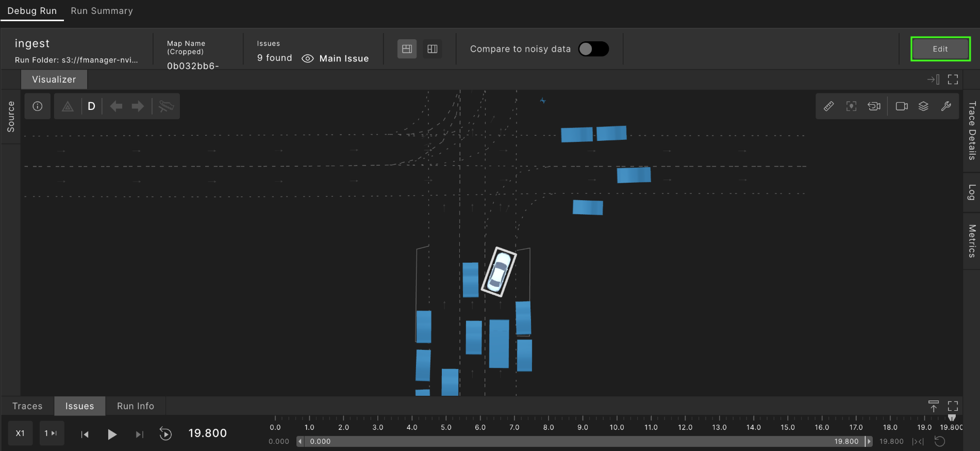980x451 pixels.
Task: Click the info icon in visualizer toolbar
Action: coord(38,106)
